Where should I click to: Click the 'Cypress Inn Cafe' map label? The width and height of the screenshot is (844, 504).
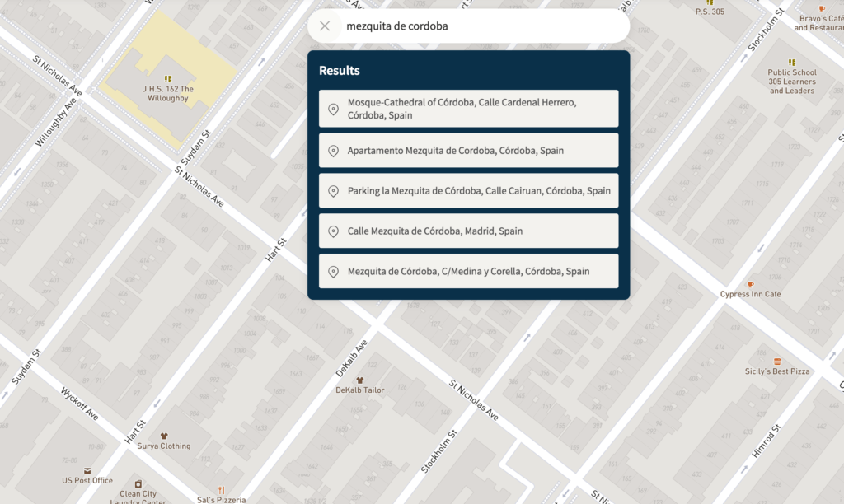coord(750,294)
